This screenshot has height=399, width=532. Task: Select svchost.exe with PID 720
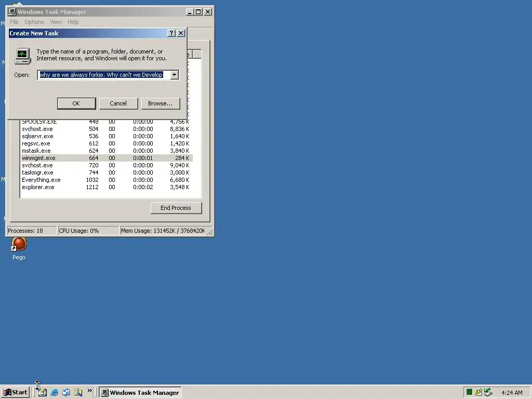107,165
